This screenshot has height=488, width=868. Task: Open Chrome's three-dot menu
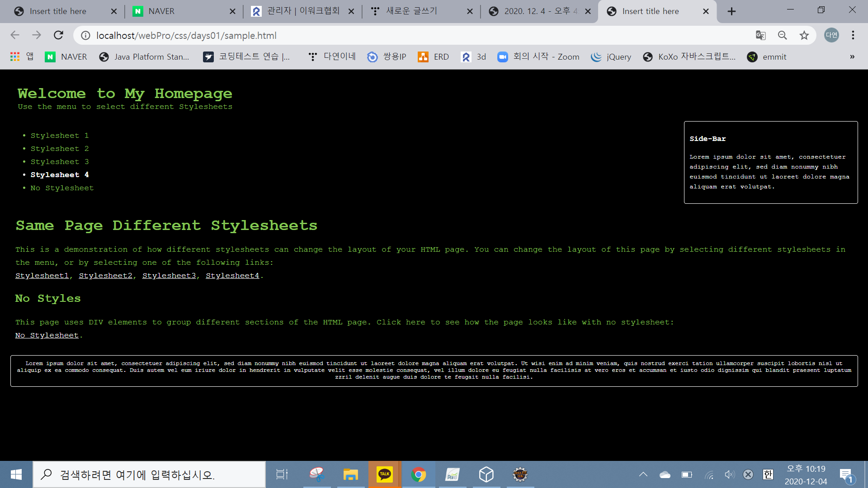pos(853,35)
